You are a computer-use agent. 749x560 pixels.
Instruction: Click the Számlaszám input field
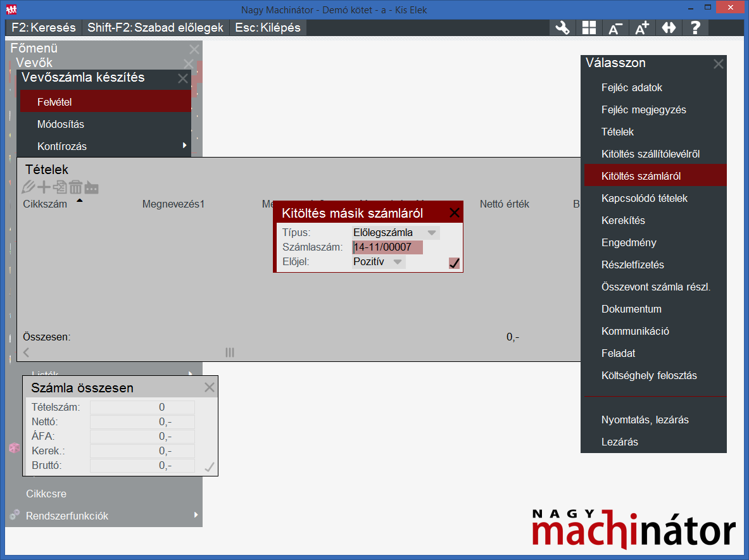[387, 247]
